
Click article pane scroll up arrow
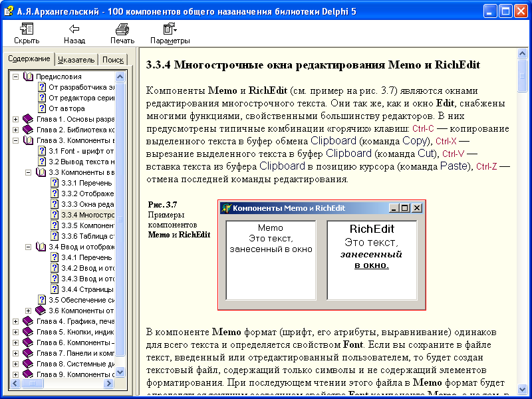pos(522,54)
